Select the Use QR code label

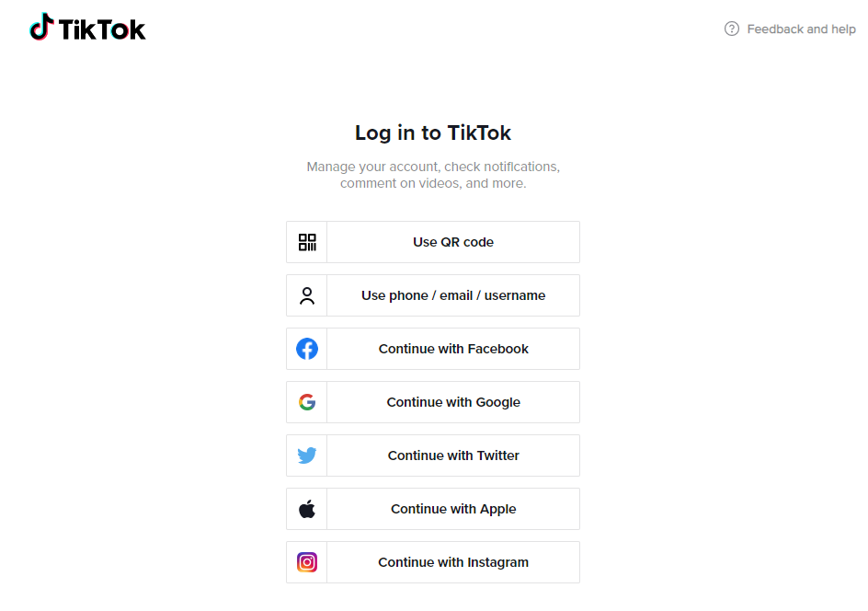tap(453, 242)
